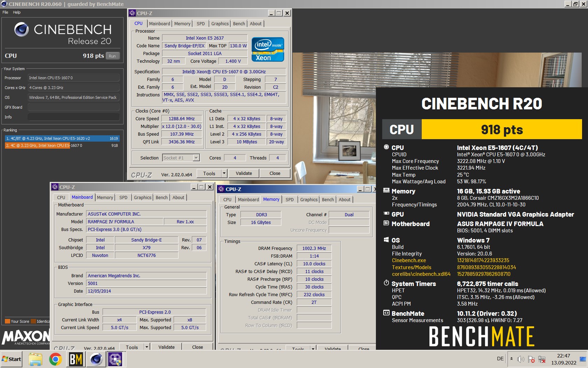Click DRAM Frequency value 1002.3 MHz
The image size is (588, 368).
(314, 248)
